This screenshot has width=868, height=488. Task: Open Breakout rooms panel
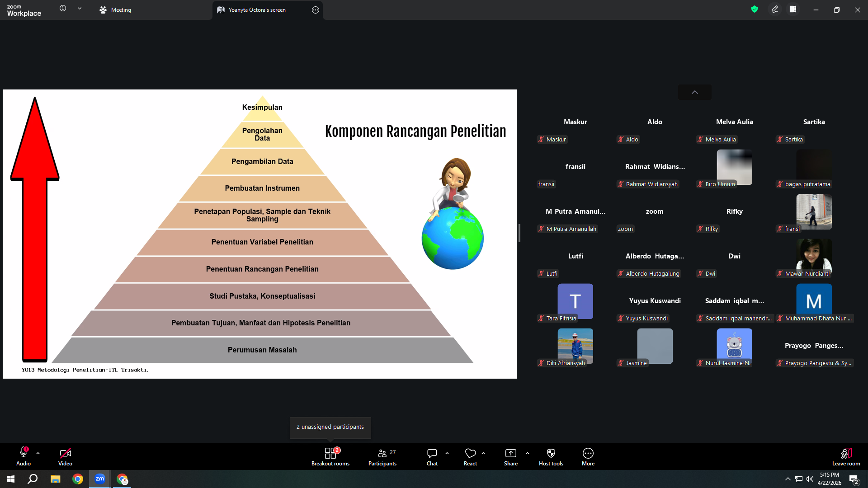(330, 456)
